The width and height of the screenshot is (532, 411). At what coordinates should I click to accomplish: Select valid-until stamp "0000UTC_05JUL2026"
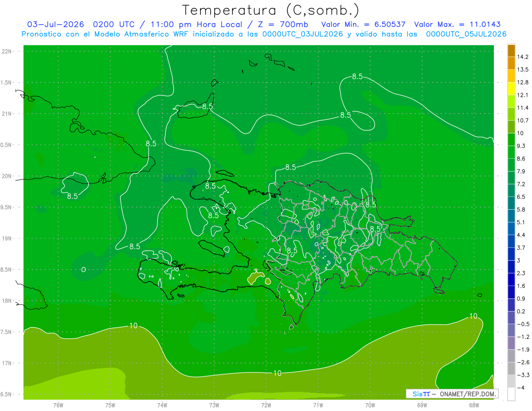466,34
